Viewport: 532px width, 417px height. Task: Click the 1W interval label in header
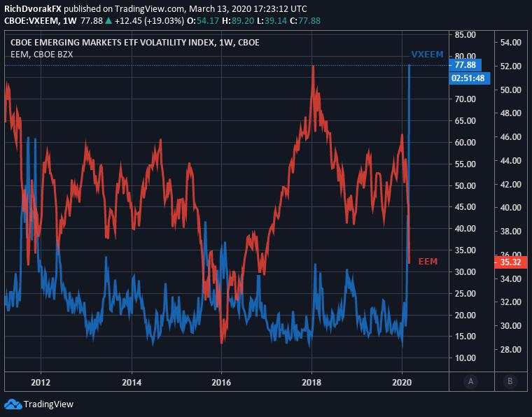click(69, 21)
